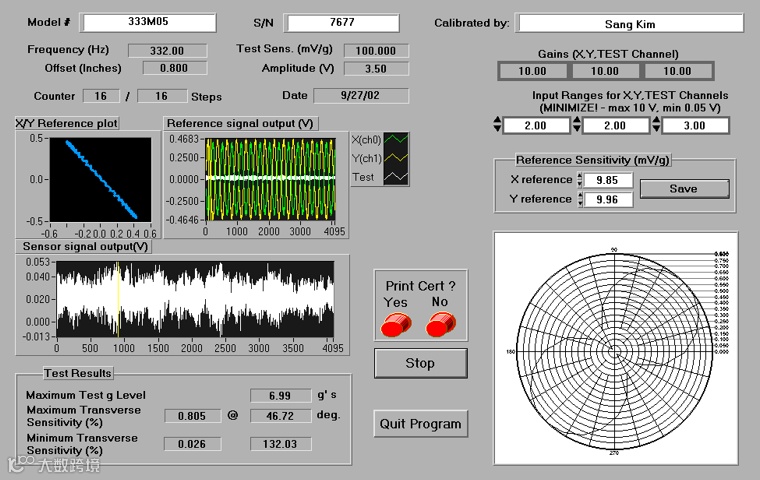Click the polar transverse sensitivity plot

tap(615, 350)
